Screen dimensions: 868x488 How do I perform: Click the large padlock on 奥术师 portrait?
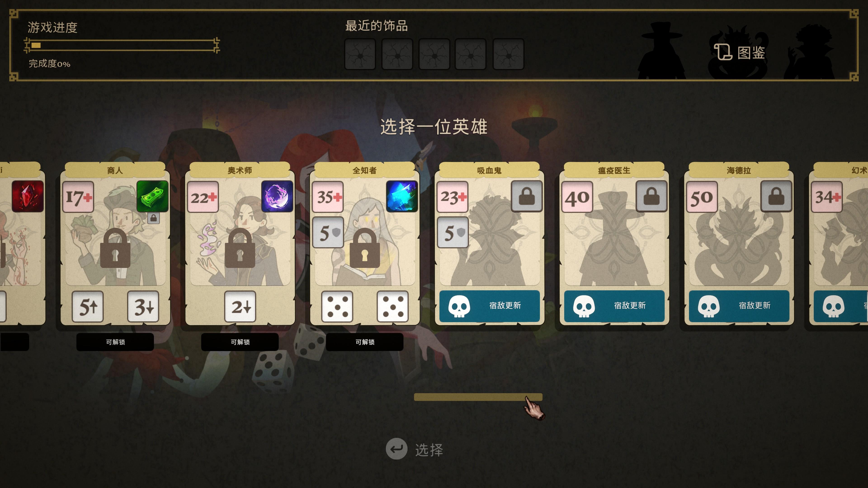click(240, 249)
